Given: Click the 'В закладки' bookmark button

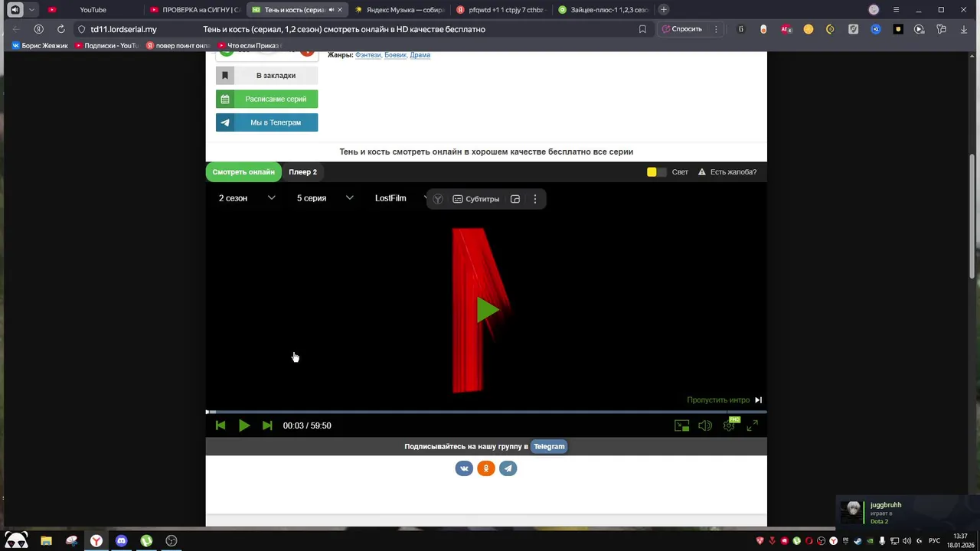Looking at the screenshot, I should click(266, 75).
